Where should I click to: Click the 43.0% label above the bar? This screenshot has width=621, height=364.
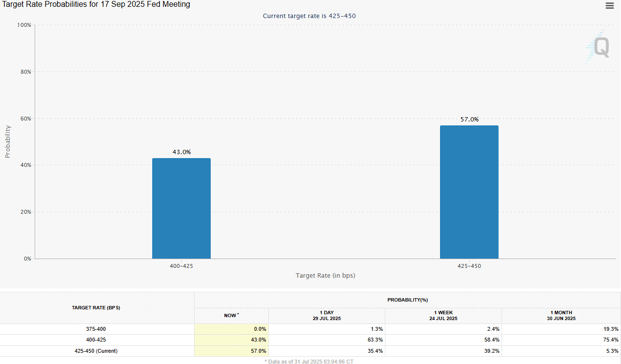[x=181, y=152]
